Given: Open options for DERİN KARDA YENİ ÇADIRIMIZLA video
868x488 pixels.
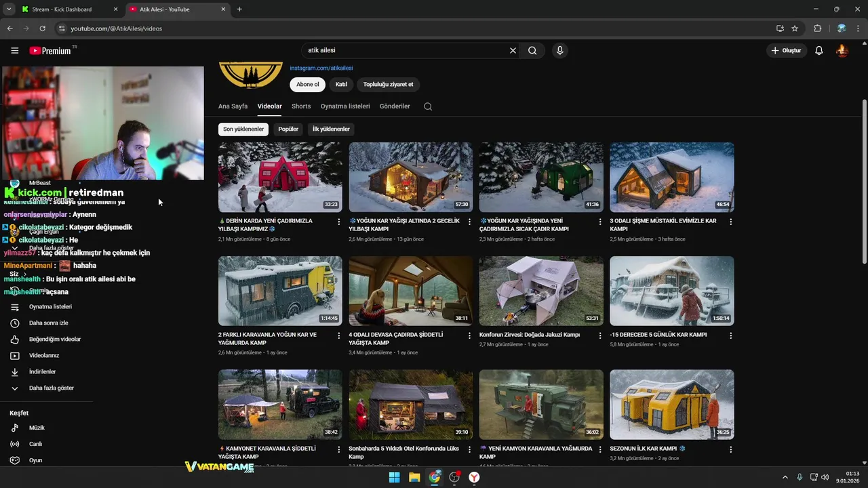Looking at the screenshot, I should (339, 222).
